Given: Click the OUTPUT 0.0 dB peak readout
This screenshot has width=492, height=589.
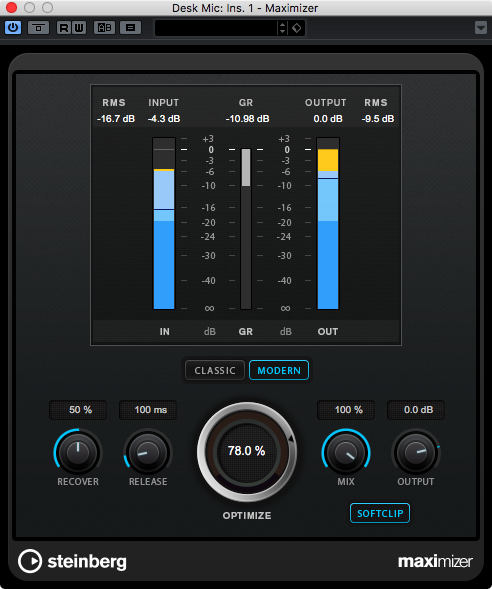Looking at the screenshot, I should tap(328, 119).
